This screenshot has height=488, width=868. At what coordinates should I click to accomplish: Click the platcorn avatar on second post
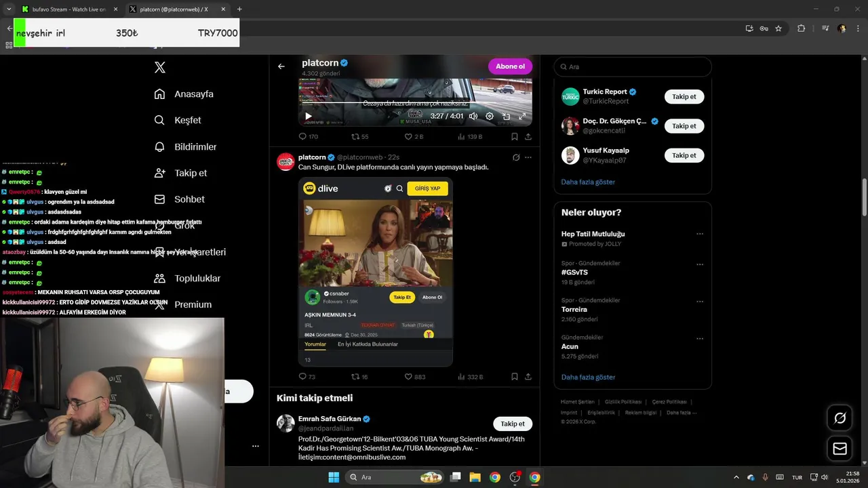(x=285, y=161)
